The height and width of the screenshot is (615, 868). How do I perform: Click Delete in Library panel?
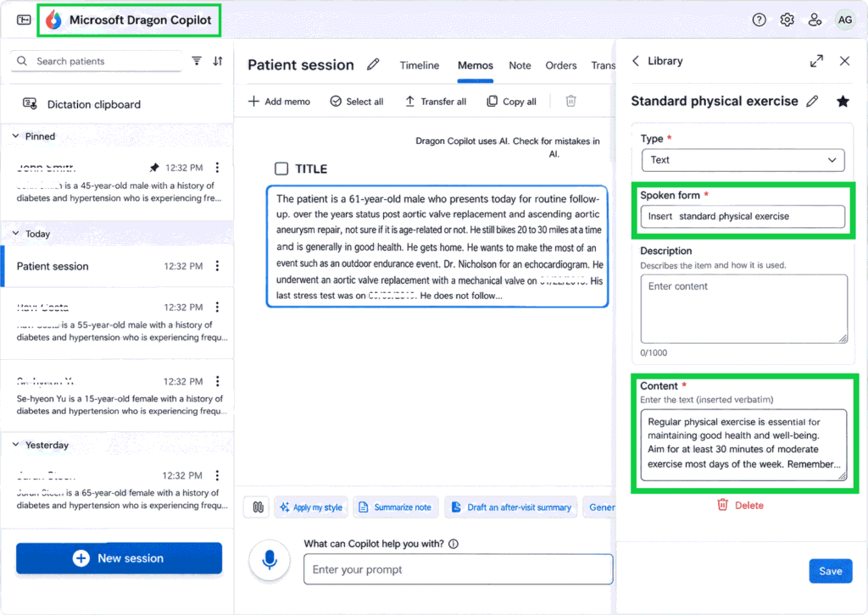[740, 505]
